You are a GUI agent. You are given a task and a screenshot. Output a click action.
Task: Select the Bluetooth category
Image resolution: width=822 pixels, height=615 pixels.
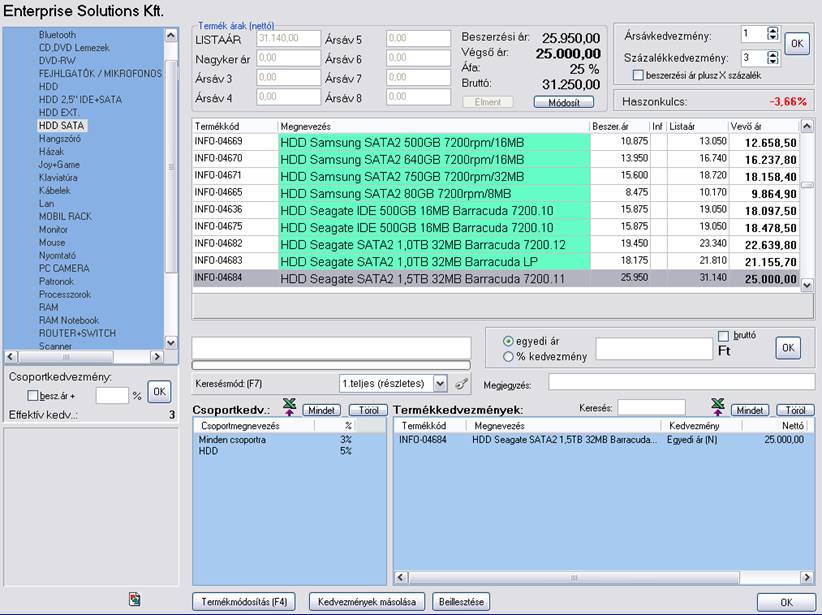(57, 35)
